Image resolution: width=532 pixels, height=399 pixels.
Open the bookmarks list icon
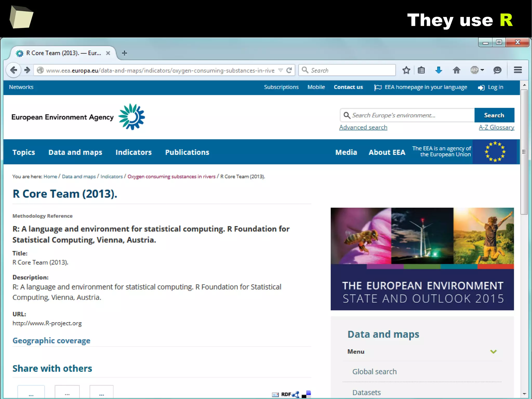pos(421,70)
